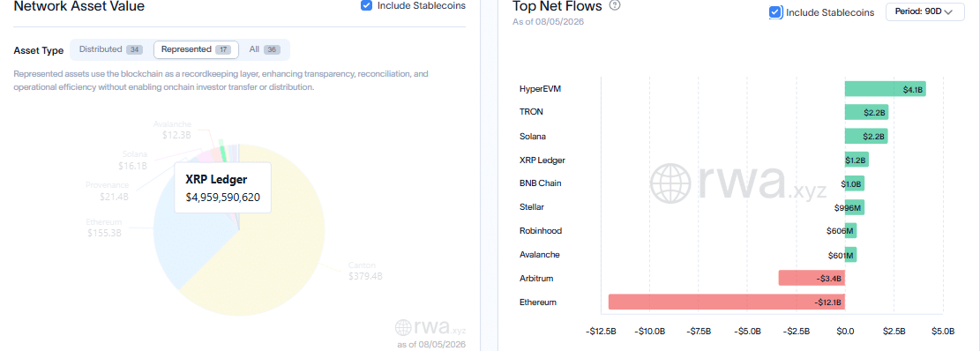Click the TRON net flow bar
Screen dimensions: 980x351
[866, 112]
